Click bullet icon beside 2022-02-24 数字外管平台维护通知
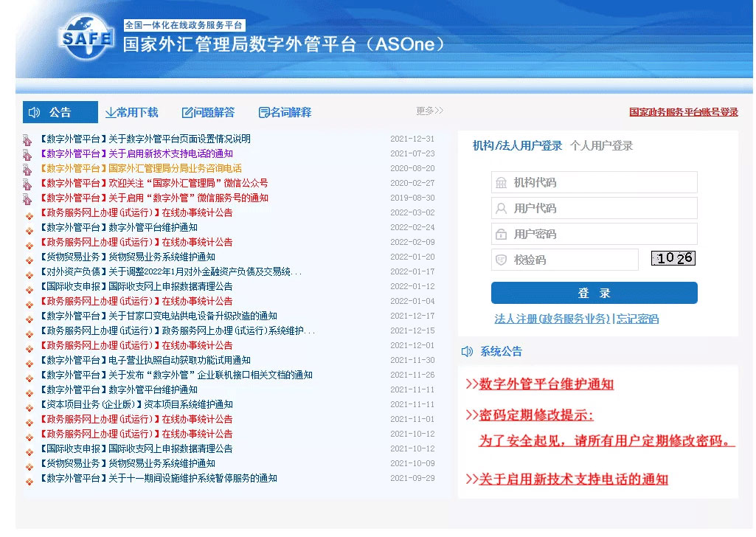Viewport: 756px width, 537px height. 30,230
